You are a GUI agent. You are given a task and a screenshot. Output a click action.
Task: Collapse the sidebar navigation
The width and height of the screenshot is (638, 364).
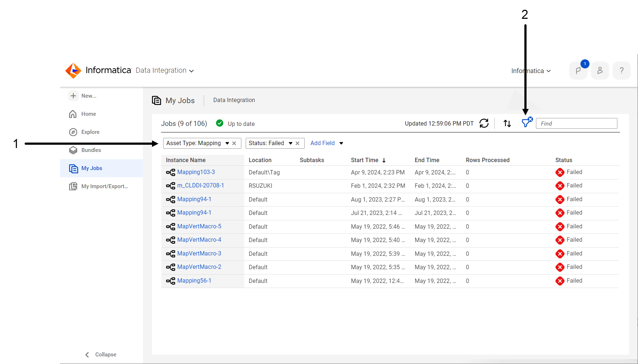[x=101, y=355]
